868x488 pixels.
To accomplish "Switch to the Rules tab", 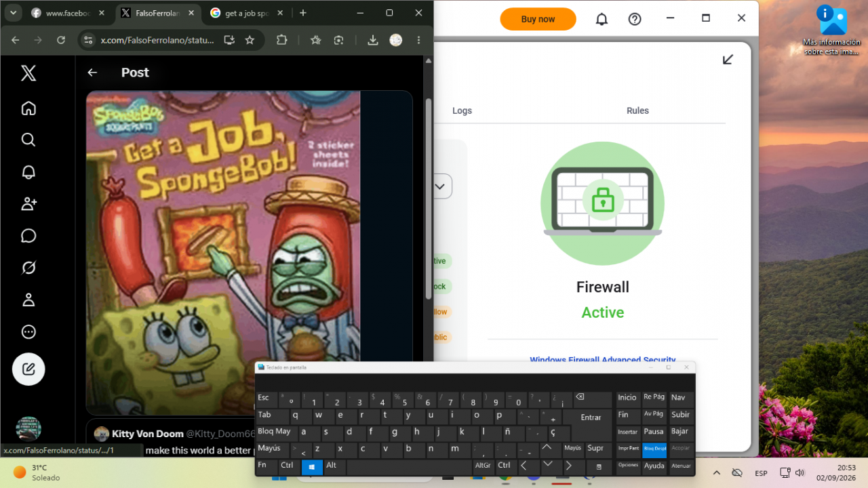I will (637, 110).
